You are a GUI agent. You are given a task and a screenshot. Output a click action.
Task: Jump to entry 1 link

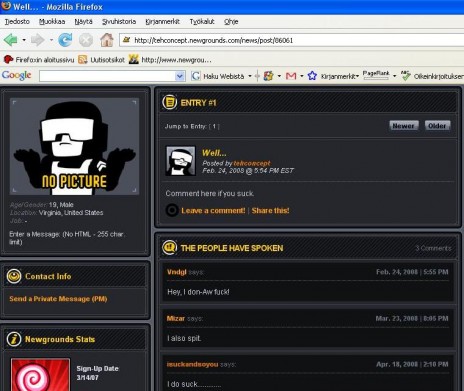[x=214, y=126]
